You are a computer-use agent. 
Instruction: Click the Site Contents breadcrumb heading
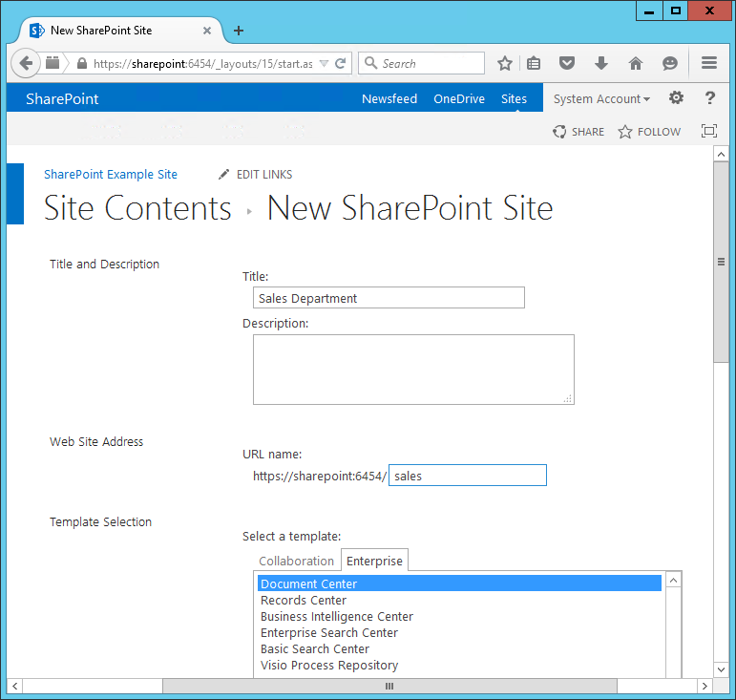(x=137, y=208)
